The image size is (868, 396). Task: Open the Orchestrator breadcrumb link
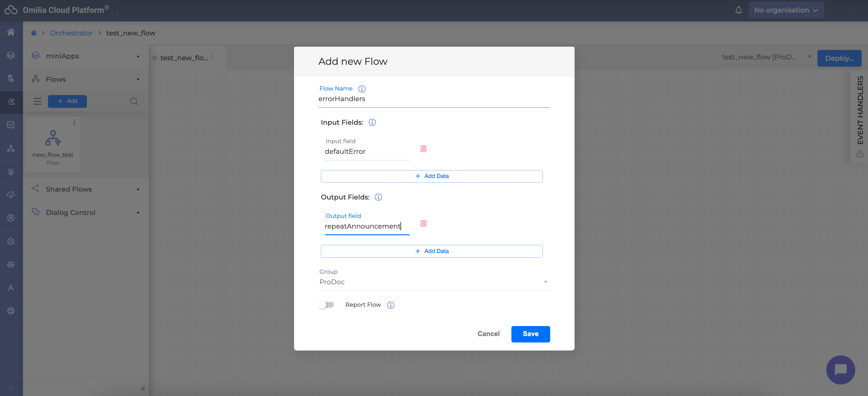(x=71, y=33)
